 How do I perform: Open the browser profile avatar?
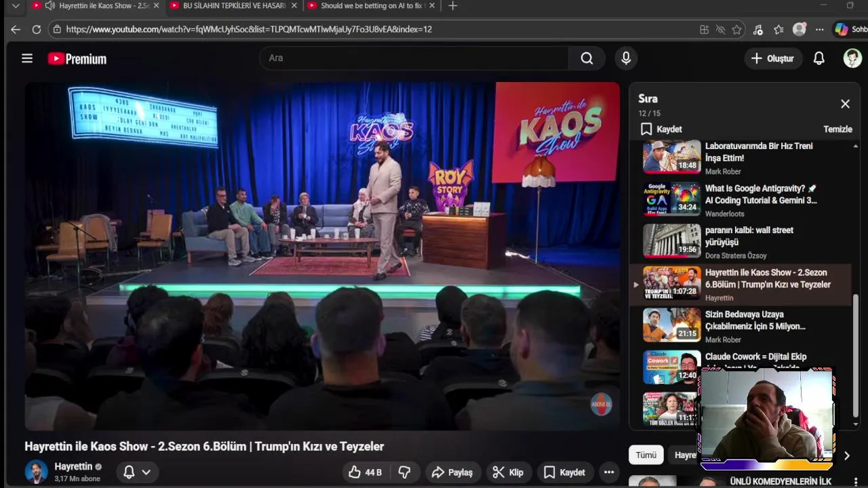pos(800,29)
